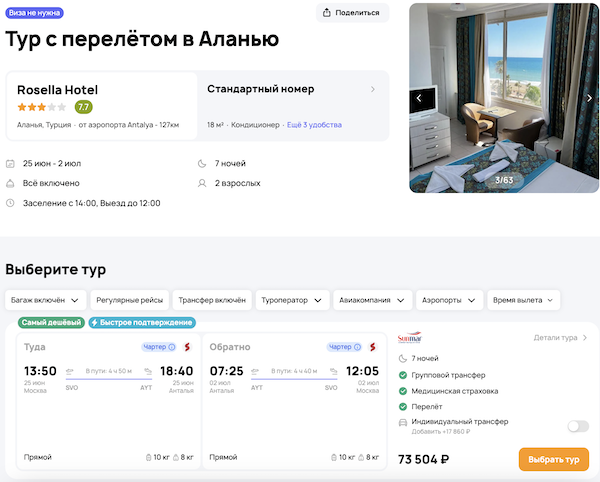600x482 pixels.
Task: Show next hotel photo
Action: 589,98
